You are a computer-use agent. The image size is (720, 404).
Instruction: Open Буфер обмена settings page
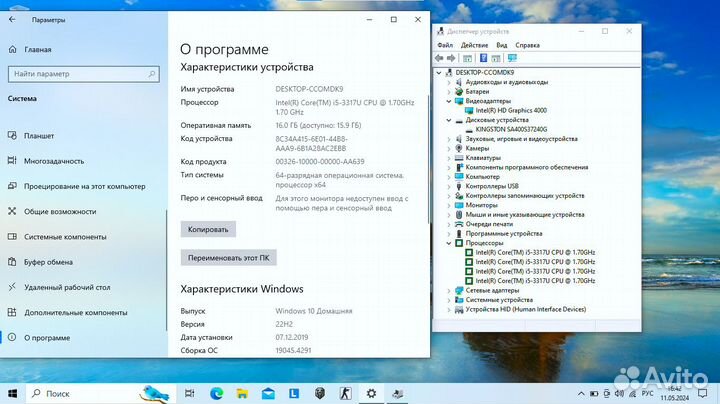pyautogui.click(x=48, y=262)
